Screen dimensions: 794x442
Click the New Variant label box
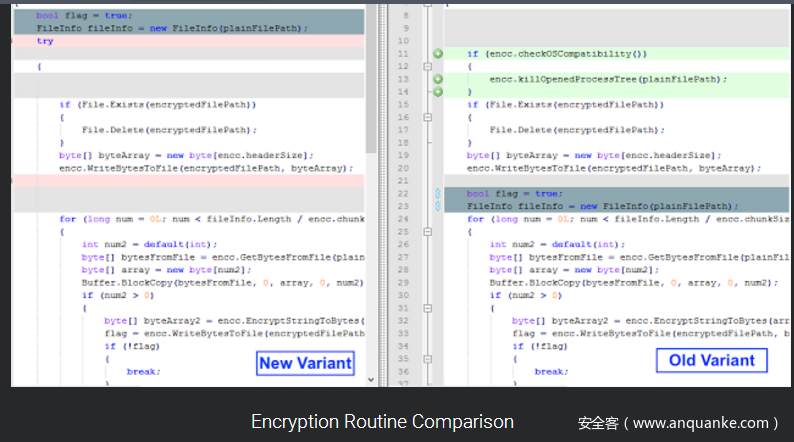[x=304, y=363]
